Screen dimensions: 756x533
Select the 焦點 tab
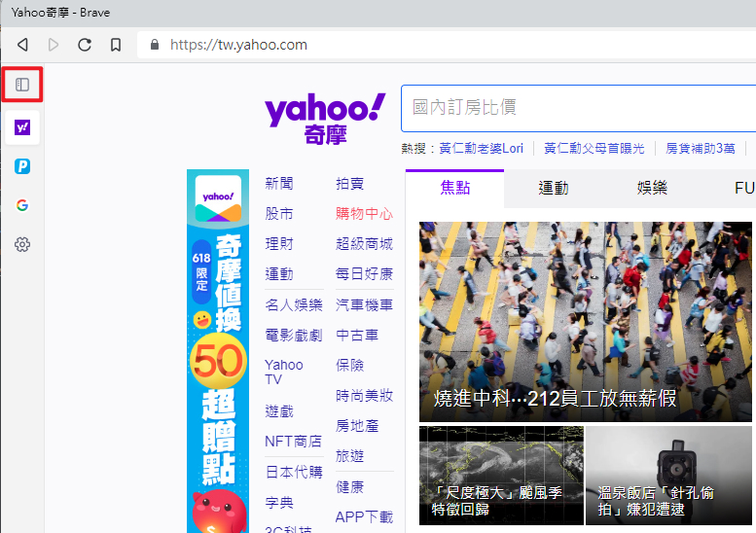pyautogui.click(x=454, y=188)
